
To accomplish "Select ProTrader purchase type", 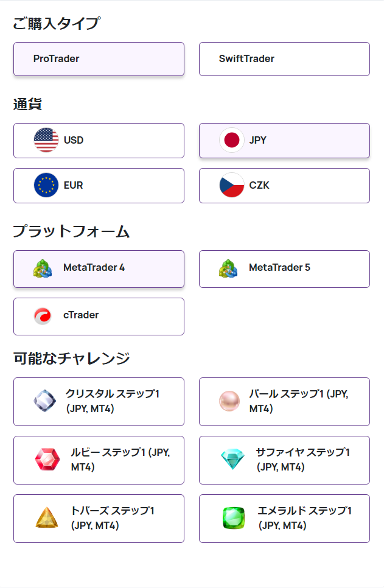I will [x=99, y=59].
